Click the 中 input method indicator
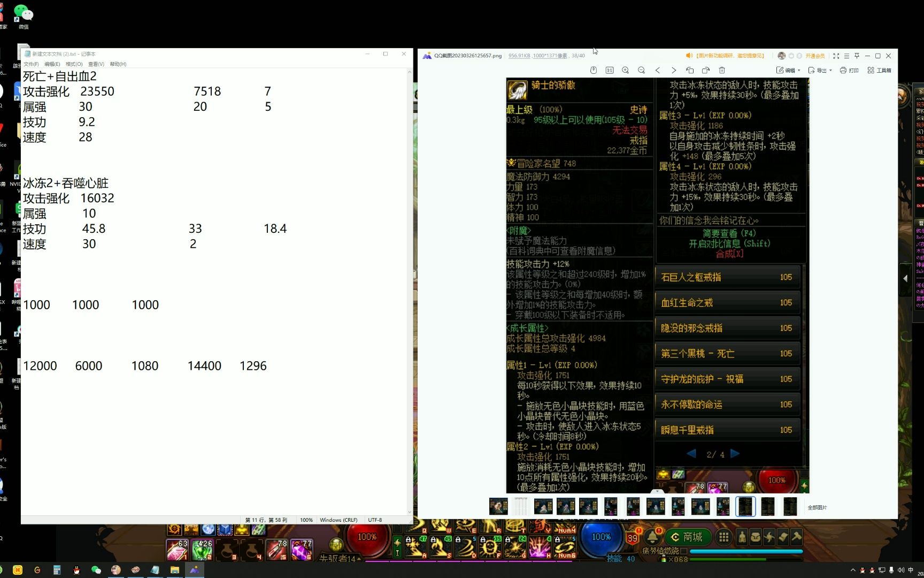The height and width of the screenshot is (578, 924). (x=911, y=571)
